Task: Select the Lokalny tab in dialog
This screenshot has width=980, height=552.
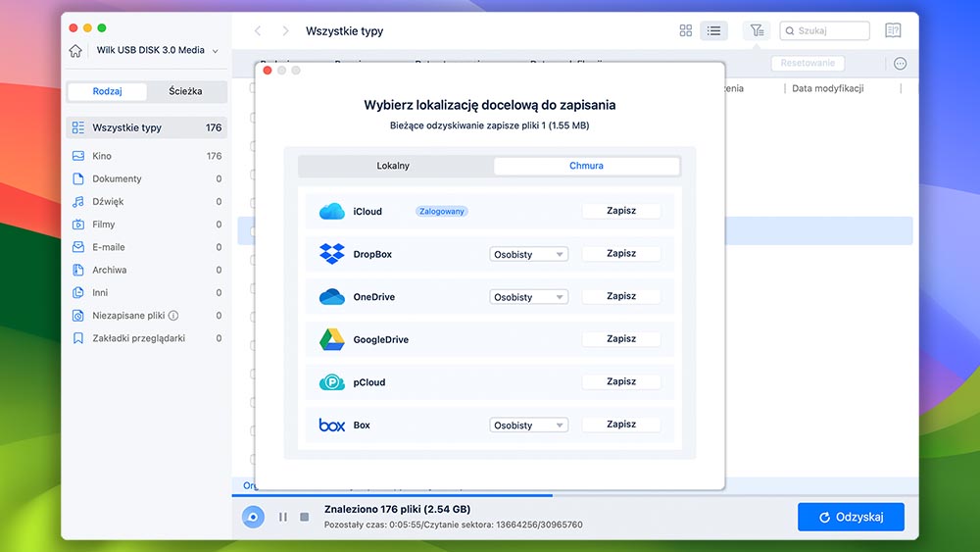Action: (393, 166)
